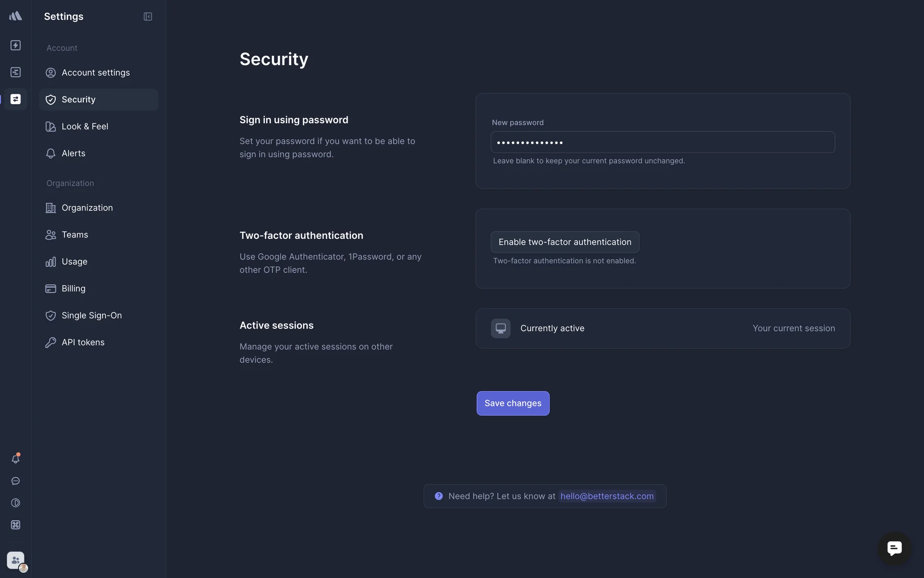Open the speech bubble chat icon in left rail
Viewport: 924px width, 578px height.
15,481
